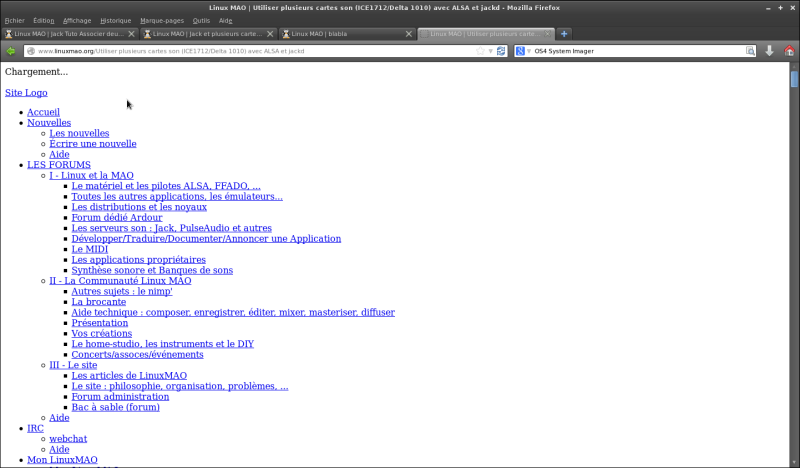Open the Accueil link

[x=43, y=112]
